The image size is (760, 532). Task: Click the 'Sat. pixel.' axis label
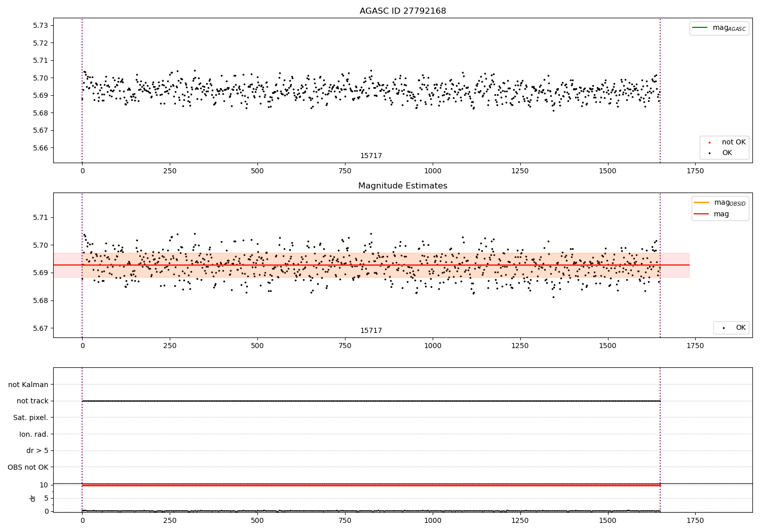[x=31, y=417]
